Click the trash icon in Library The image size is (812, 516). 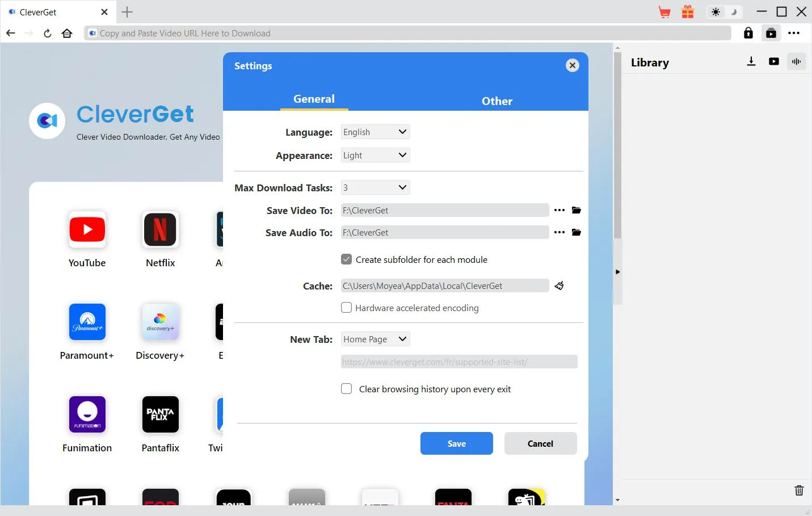coord(799,490)
